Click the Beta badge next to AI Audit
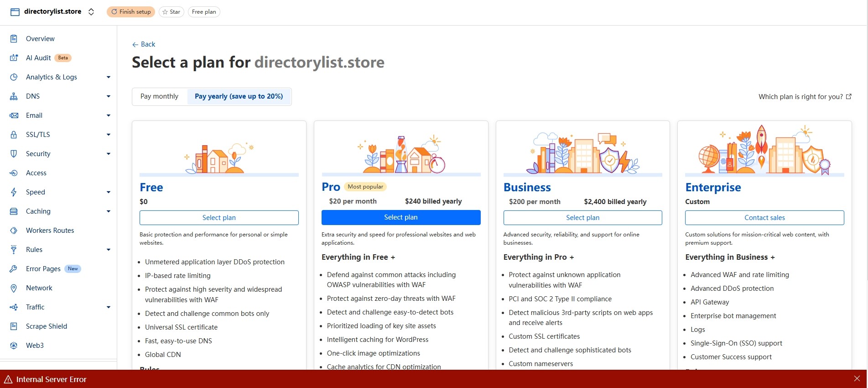868x388 pixels. coord(63,58)
